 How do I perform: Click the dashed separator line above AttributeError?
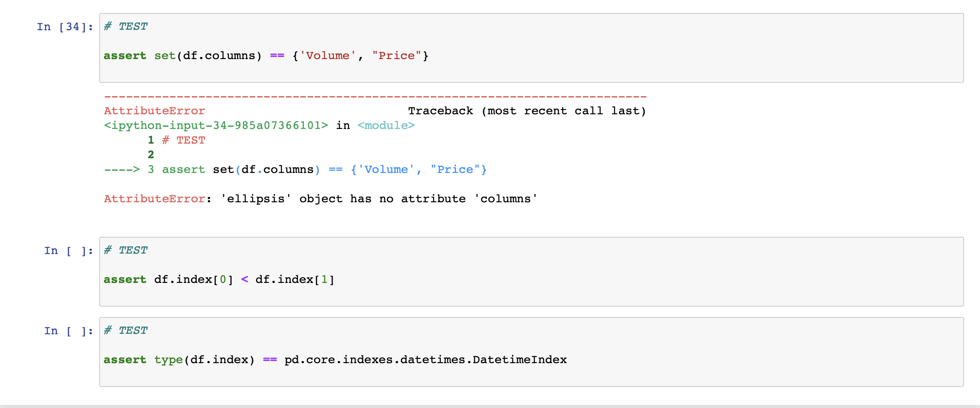tap(375, 96)
